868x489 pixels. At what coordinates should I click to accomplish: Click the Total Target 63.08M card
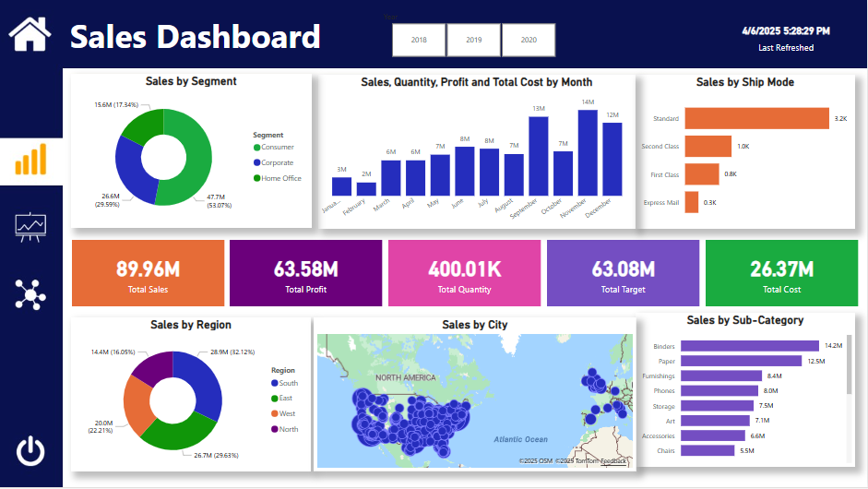[623, 273]
